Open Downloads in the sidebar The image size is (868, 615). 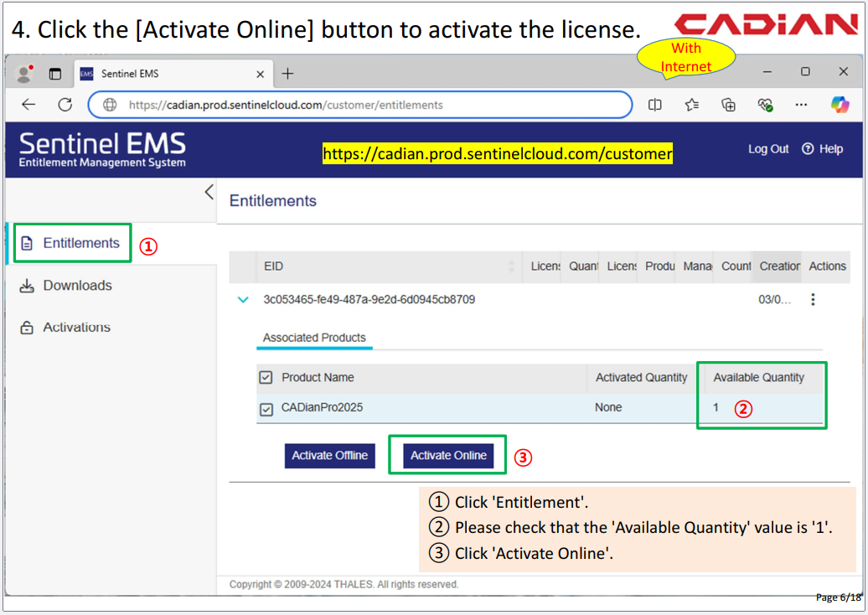[77, 286]
